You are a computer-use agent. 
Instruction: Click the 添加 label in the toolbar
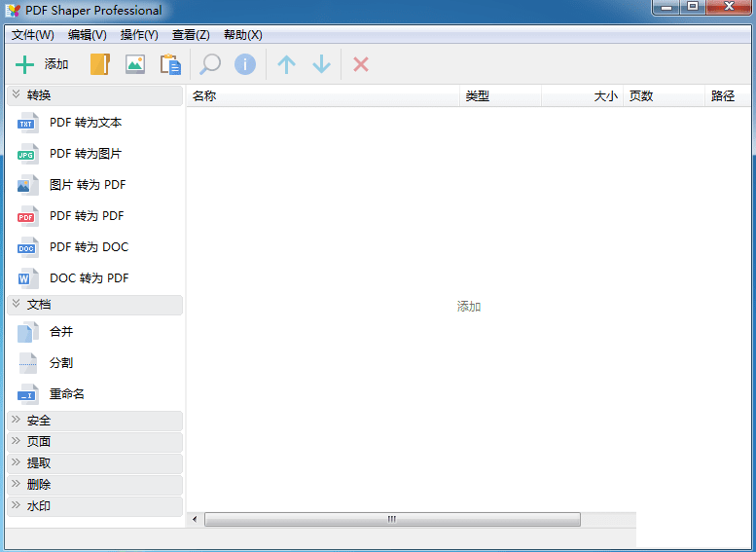pos(56,64)
